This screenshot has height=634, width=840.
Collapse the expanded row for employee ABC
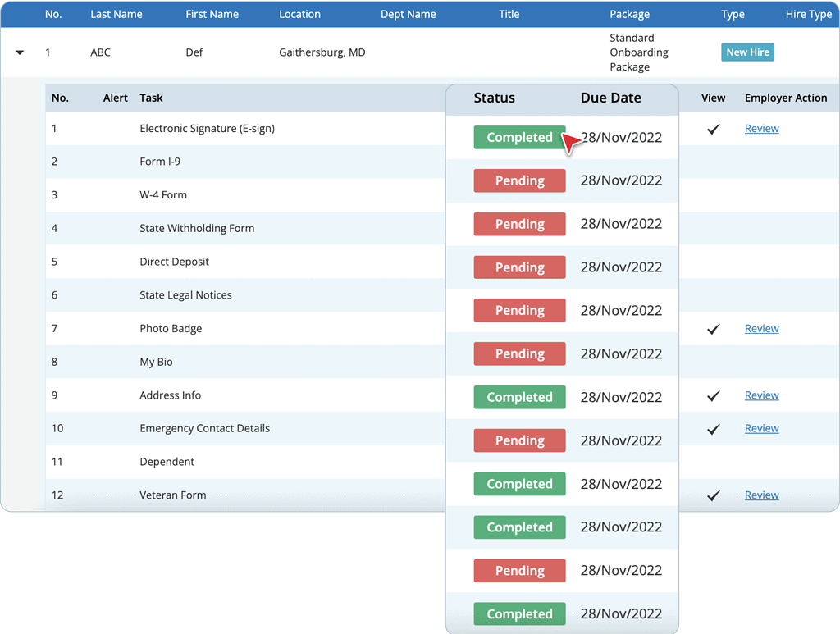19,52
